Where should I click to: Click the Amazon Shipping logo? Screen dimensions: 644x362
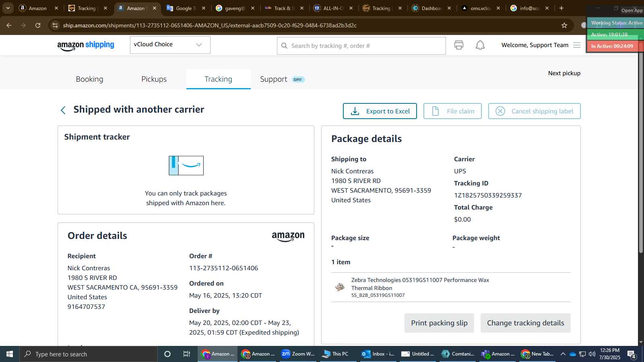tap(85, 45)
